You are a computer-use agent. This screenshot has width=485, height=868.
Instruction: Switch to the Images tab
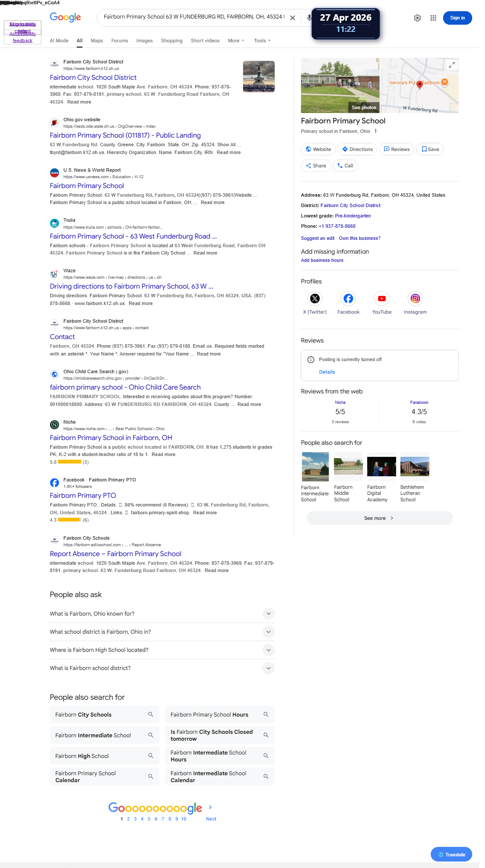coord(145,41)
